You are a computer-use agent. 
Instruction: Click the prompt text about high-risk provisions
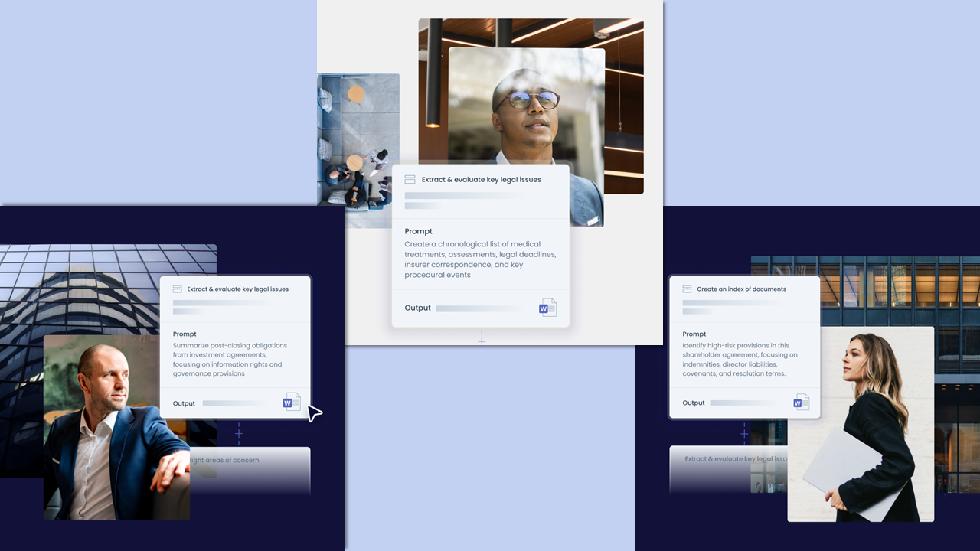[x=740, y=360]
